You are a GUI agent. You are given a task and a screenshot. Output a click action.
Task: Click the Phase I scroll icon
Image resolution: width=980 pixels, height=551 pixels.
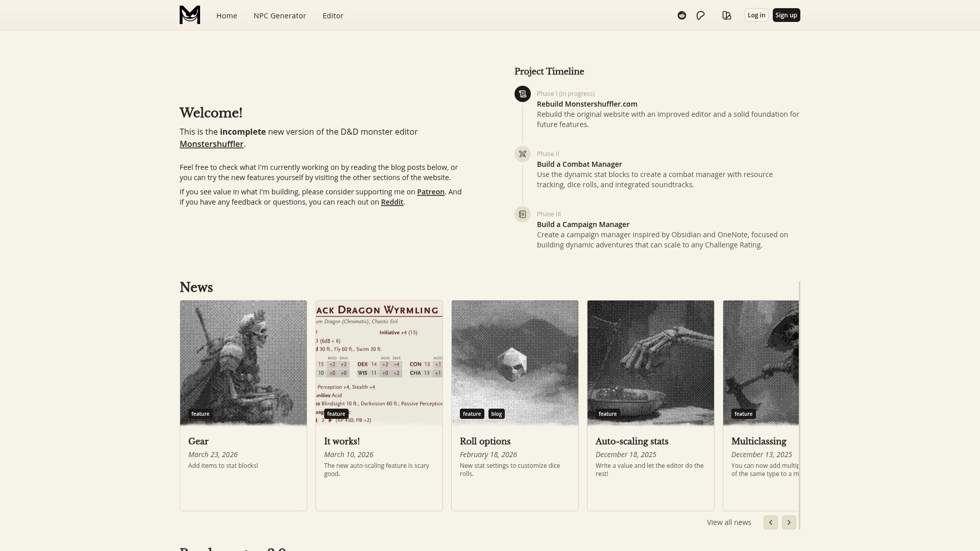tap(522, 94)
